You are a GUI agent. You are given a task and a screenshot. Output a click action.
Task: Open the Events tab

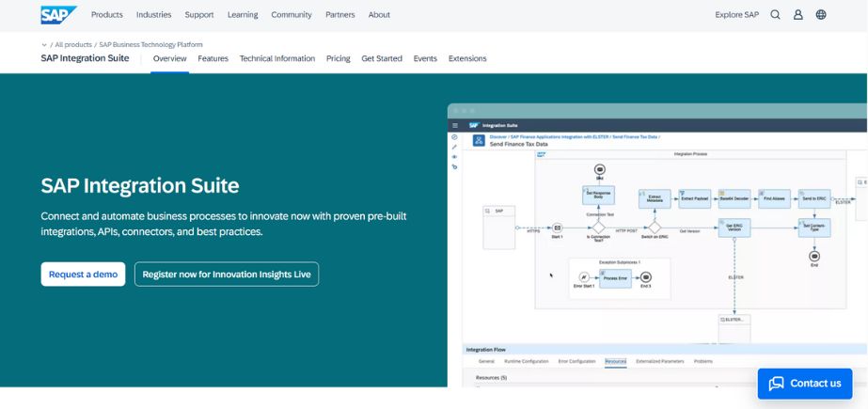(x=425, y=58)
